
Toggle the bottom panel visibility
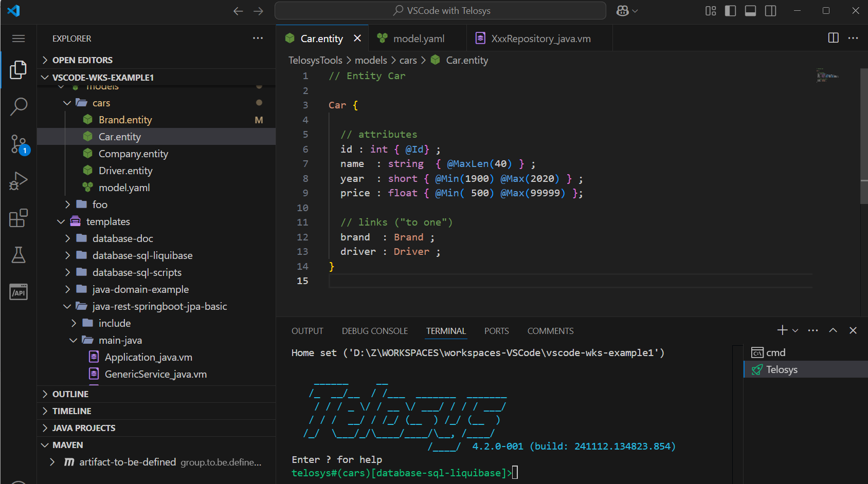750,11
